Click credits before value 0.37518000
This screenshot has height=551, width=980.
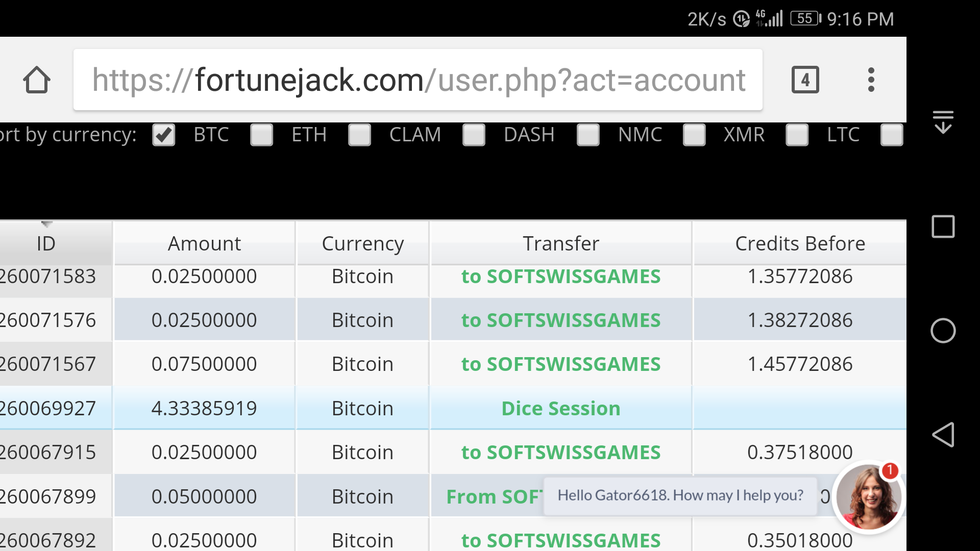pyautogui.click(x=800, y=453)
